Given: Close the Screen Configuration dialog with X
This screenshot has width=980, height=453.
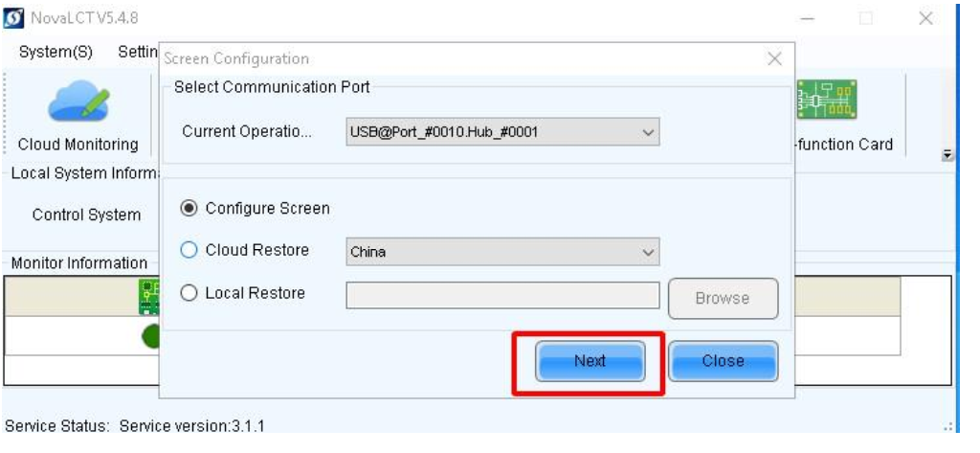Looking at the screenshot, I should point(773,58).
